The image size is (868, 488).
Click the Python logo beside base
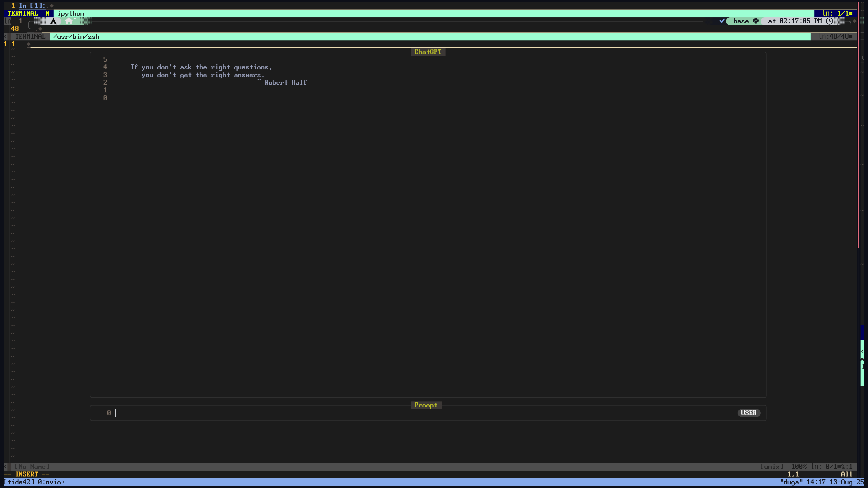756,21
